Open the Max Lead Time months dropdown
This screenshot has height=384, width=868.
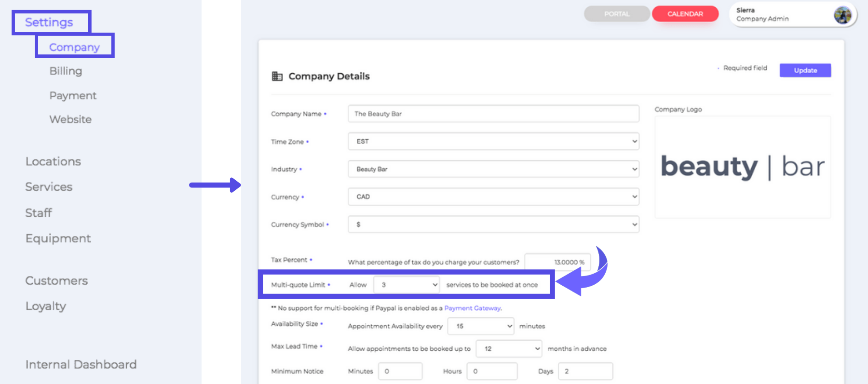[509, 349]
